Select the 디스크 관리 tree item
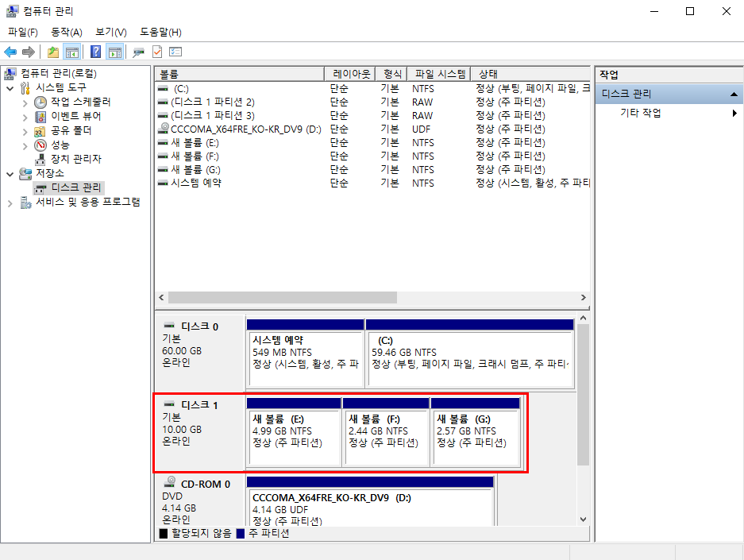744x560 pixels. tap(76, 187)
